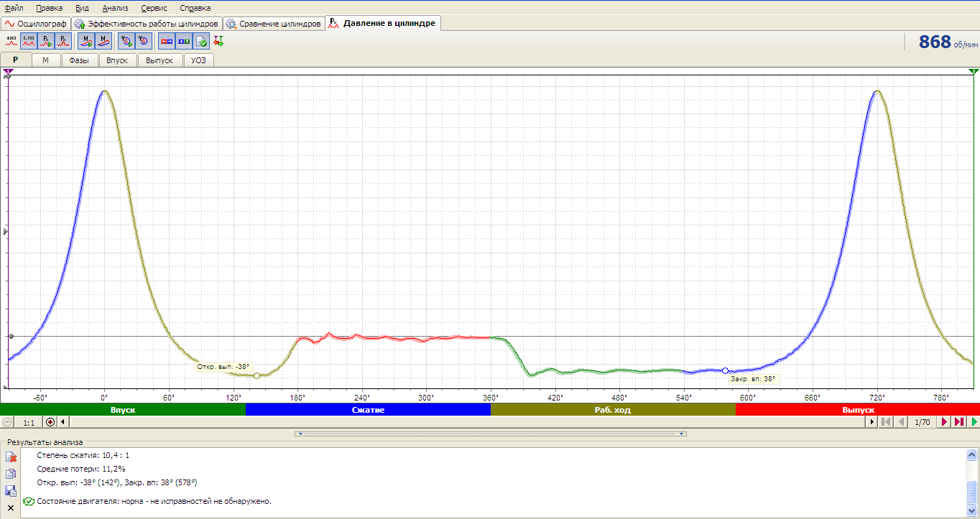The image size is (980, 519).
Task: Jump to last frame button
Action: (959, 422)
